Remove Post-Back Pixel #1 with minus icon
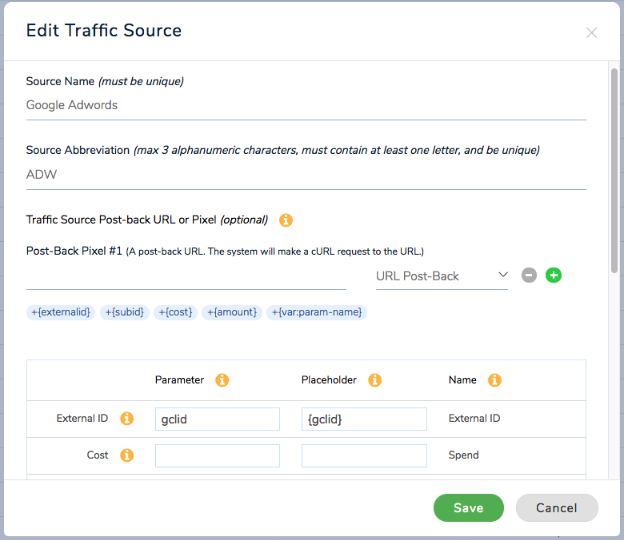The height and width of the screenshot is (540, 625). 529,275
